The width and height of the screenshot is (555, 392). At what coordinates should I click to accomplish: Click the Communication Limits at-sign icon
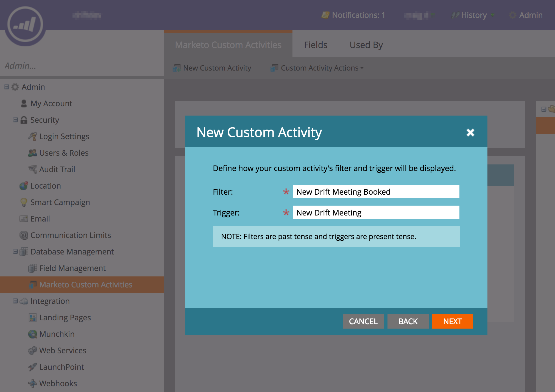(24, 235)
